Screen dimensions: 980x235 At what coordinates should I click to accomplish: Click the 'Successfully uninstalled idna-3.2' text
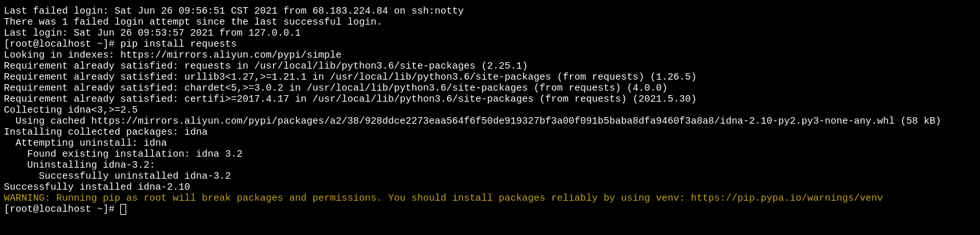coord(135,176)
